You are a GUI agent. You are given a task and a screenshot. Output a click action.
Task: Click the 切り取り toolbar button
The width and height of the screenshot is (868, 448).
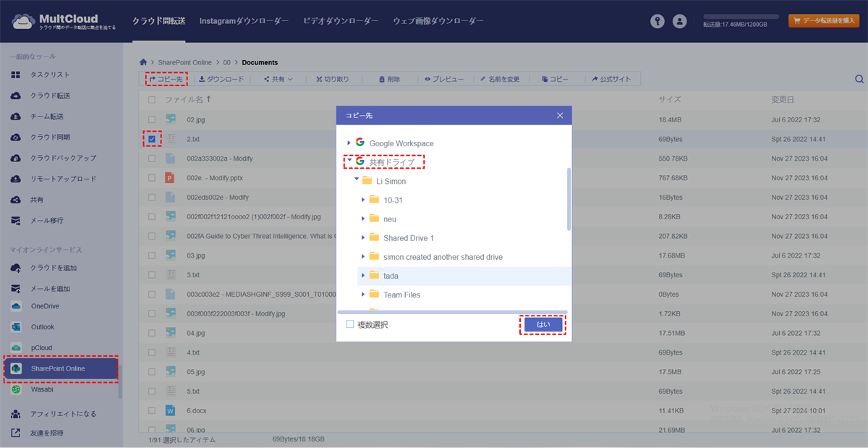[x=331, y=79]
